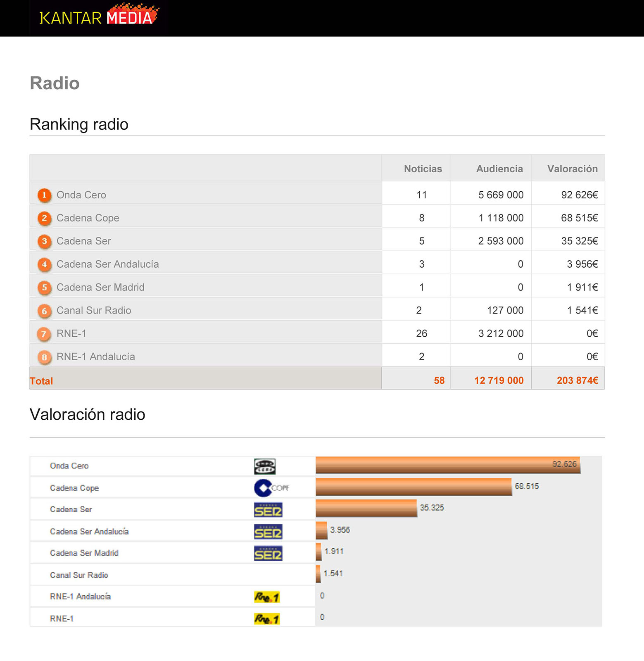
Task: Click the Cadena Ser 35.325 bar
Action: click(366, 508)
